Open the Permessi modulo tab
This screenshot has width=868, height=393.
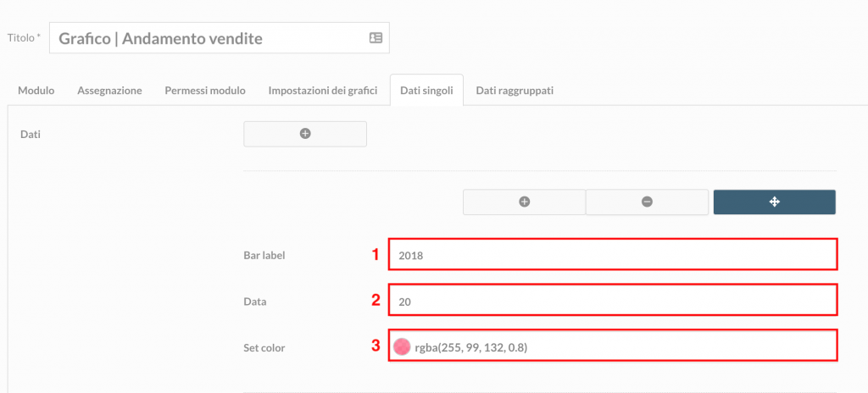pos(205,91)
